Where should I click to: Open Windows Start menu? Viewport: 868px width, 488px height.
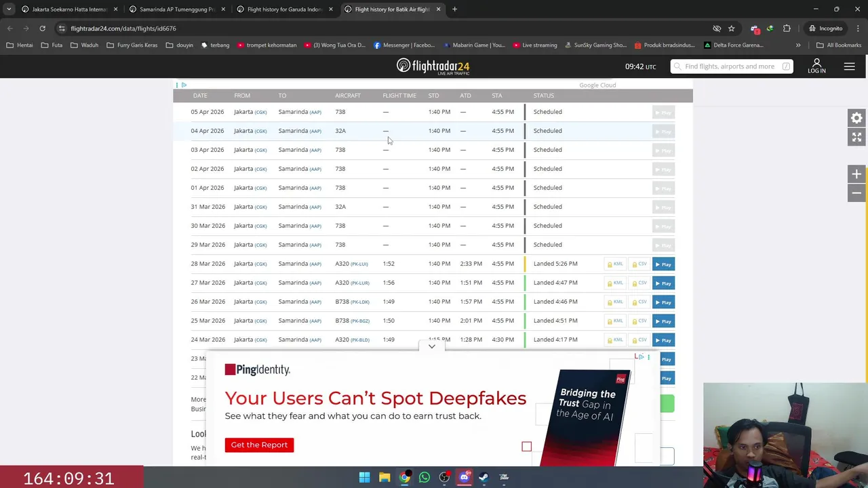tap(364, 477)
